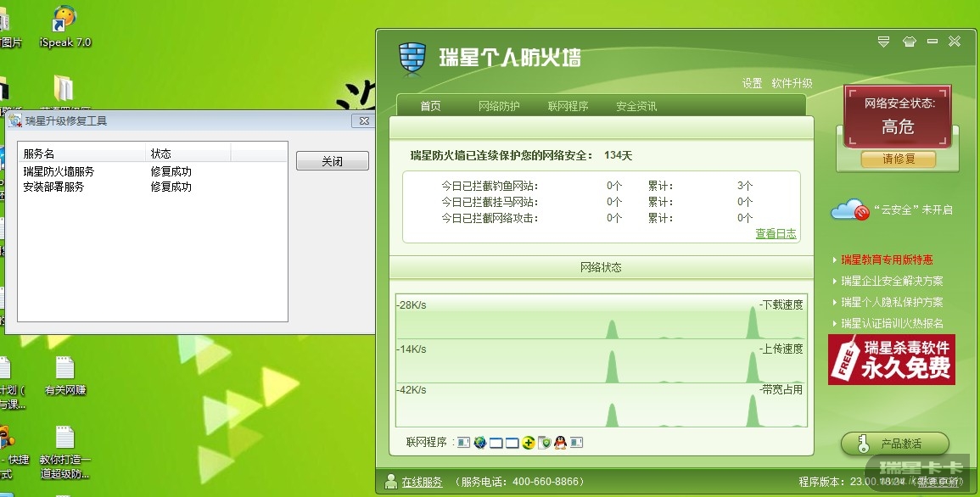This screenshot has width=980, height=497.
Task: Select the console icon right of QQ penguin
Action: [x=577, y=443]
